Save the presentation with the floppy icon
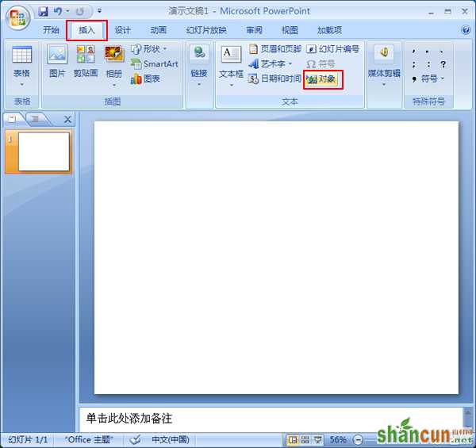The width and height of the screenshot is (476, 448). point(44,12)
